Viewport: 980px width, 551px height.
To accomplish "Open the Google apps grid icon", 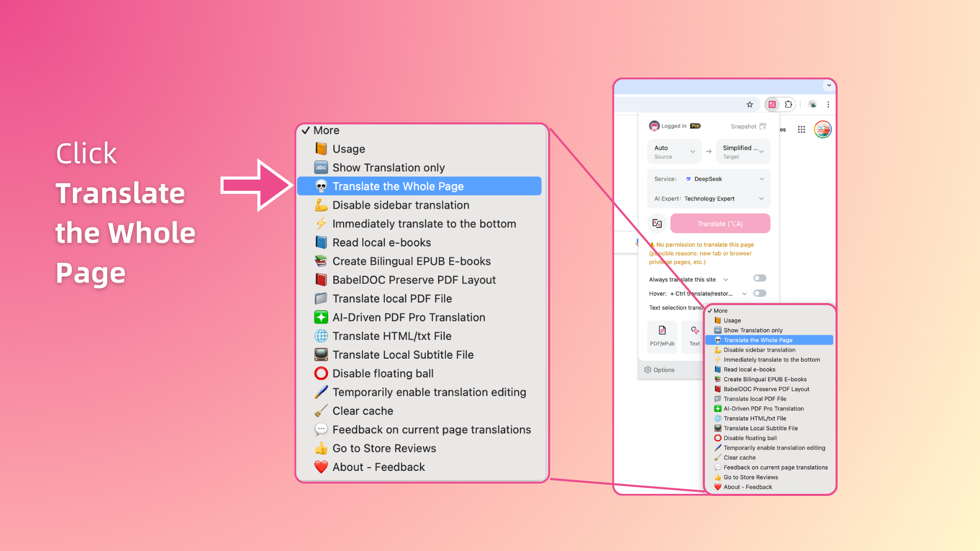I will coord(801,130).
